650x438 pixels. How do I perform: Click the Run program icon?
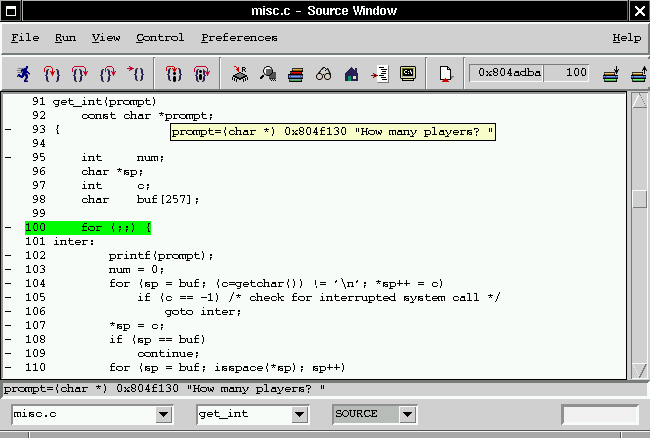coord(23,73)
